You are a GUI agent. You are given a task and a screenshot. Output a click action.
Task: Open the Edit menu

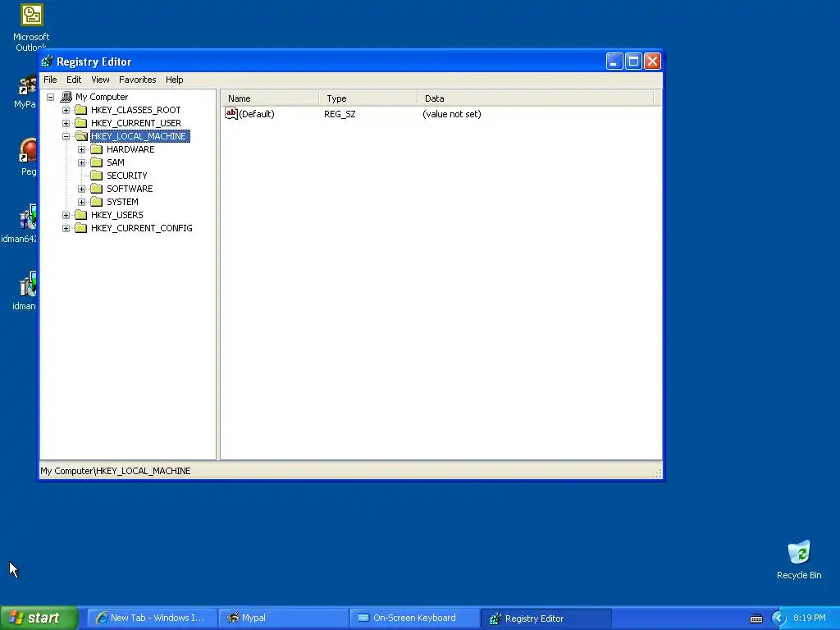point(74,80)
